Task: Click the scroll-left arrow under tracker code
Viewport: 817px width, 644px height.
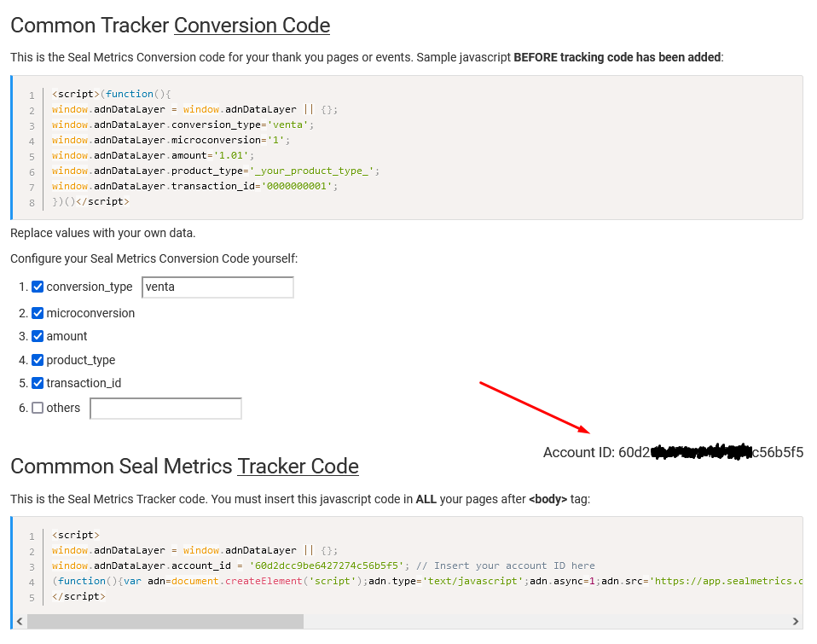Action: (x=20, y=621)
